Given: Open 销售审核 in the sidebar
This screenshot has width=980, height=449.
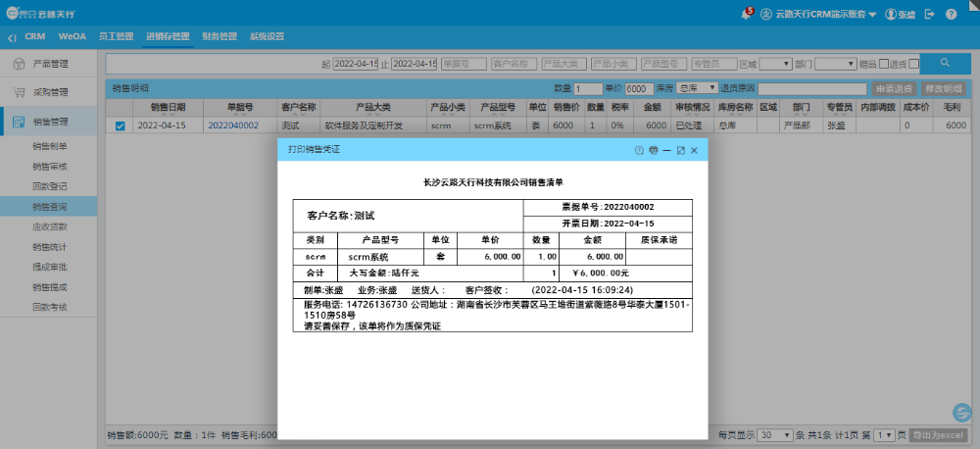Looking at the screenshot, I should (x=49, y=167).
